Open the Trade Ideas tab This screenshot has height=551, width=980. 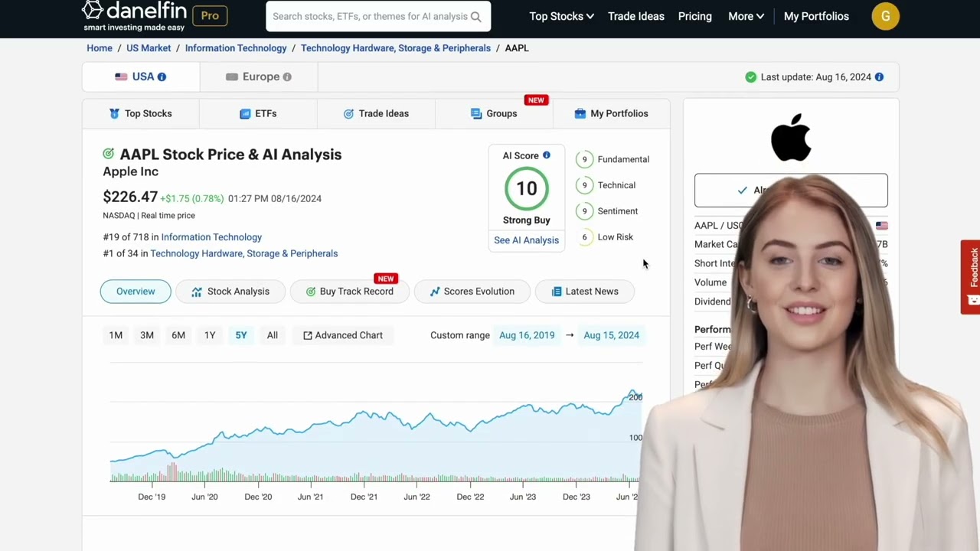click(376, 113)
